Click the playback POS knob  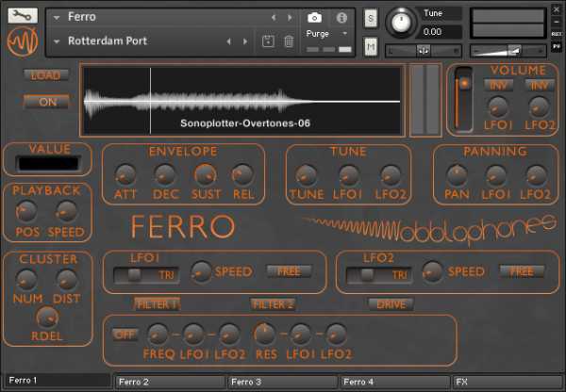pyautogui.click(x=26, y=211)
